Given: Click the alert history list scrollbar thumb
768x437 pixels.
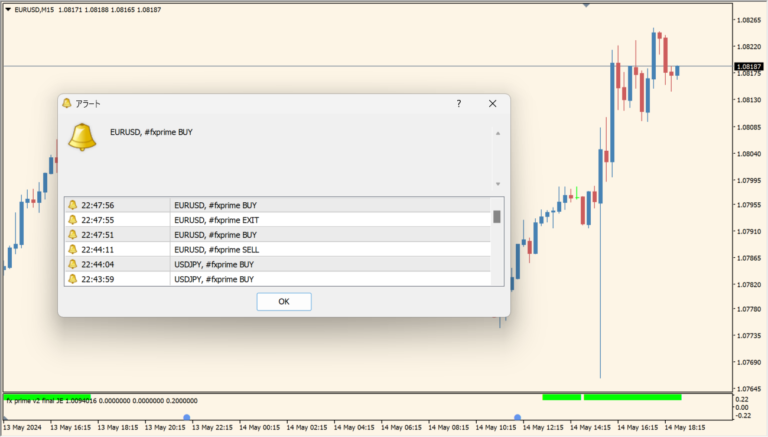Looking at the screenshot, I should [x=497, y=216].
